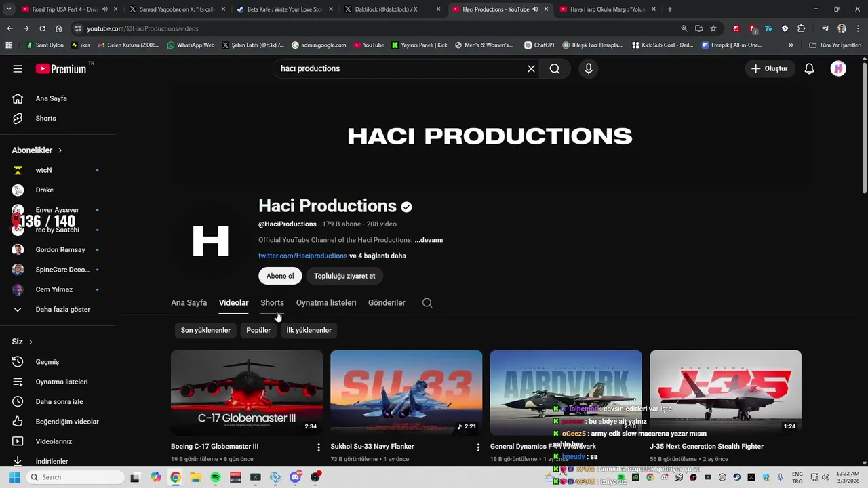Open channel Gönderiler tab
Image resolution: width=868 pixels, height=488 pixels.
coord(387,303)
